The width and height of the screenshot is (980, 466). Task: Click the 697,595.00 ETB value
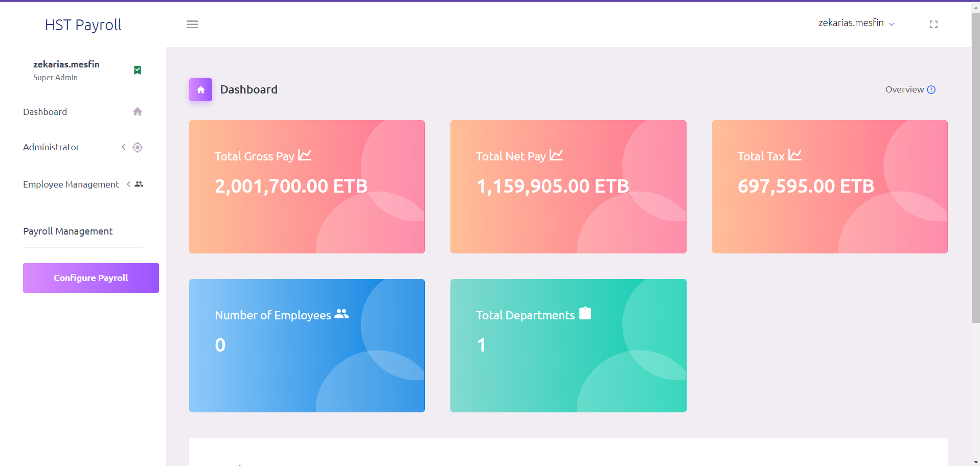tap(806, 186)
